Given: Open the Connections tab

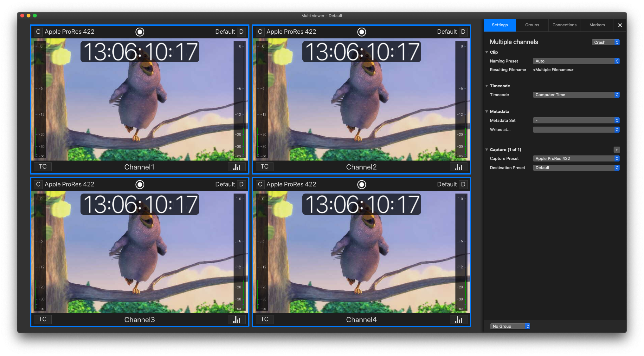Looking at the screenshot, I should 564,25.
